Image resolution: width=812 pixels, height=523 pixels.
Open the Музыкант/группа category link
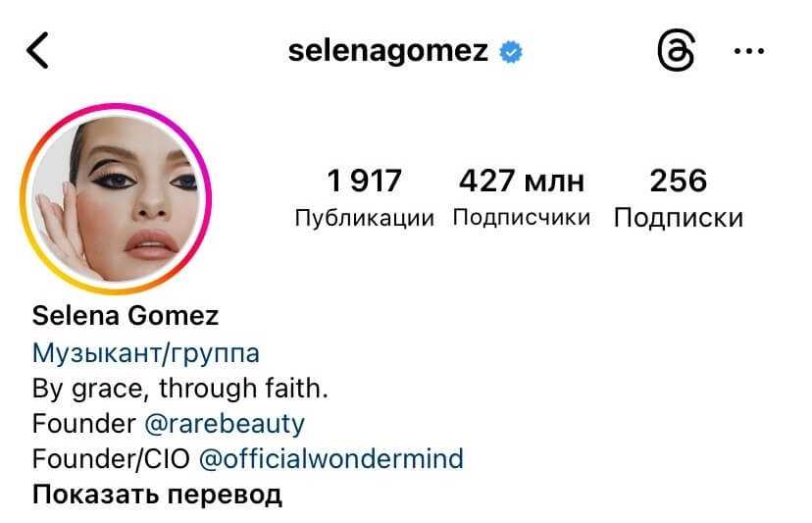point(145,353)
